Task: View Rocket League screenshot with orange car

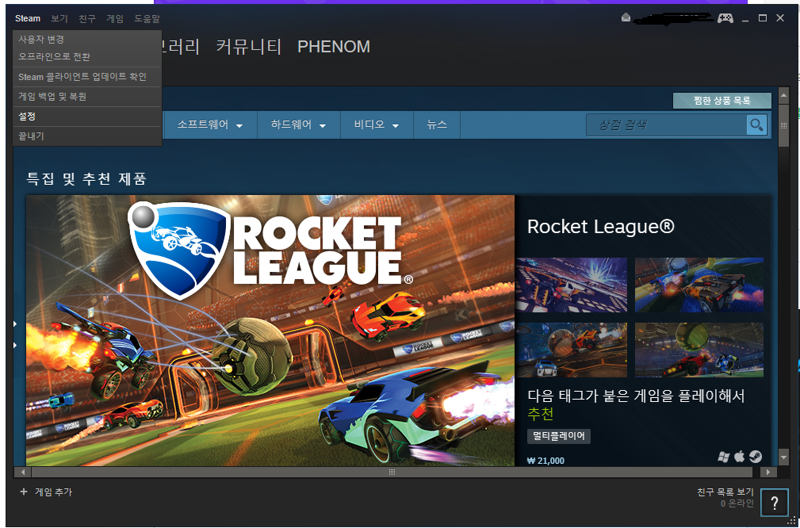Action: click(x=699, y=285)
